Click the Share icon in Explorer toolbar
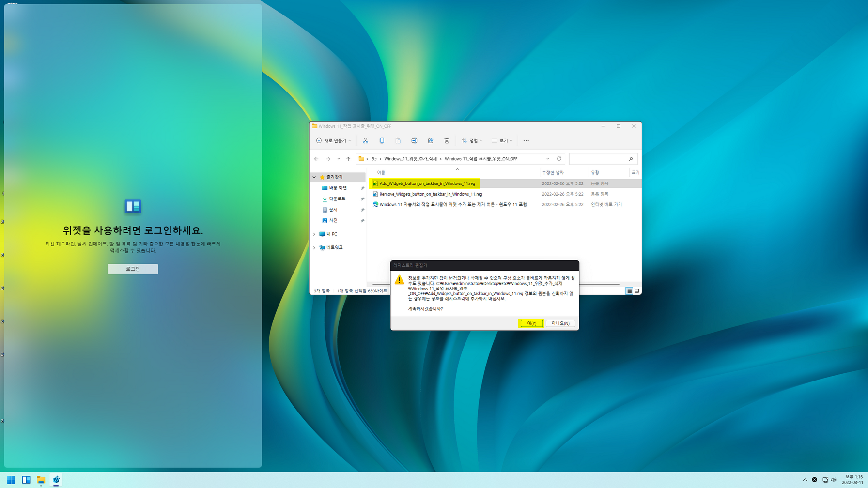Screen dimensions: 868x488 pyautogui.click(x=431, y=141)
